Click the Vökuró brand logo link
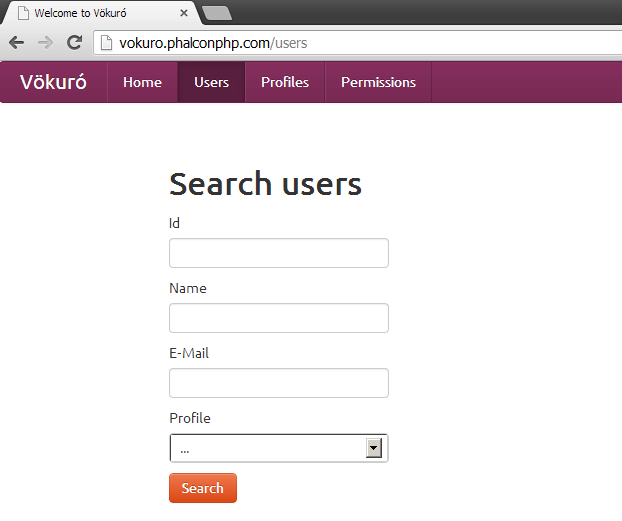This screenshot has height=521, width=622. coord(53,82)
